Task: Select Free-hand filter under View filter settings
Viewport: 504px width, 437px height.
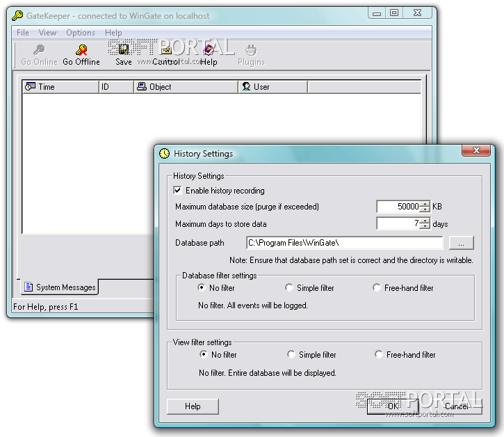Action: 379,354
